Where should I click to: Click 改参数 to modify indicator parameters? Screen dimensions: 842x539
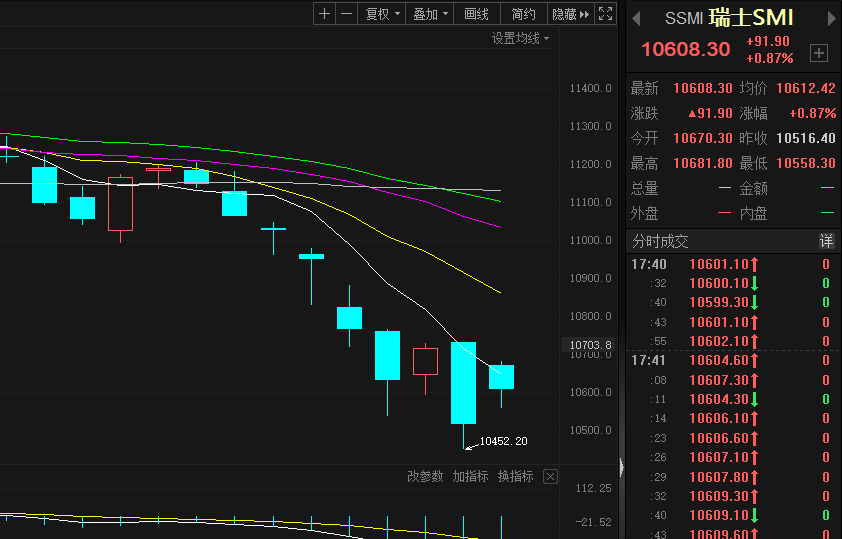click(x=425, y=477)
